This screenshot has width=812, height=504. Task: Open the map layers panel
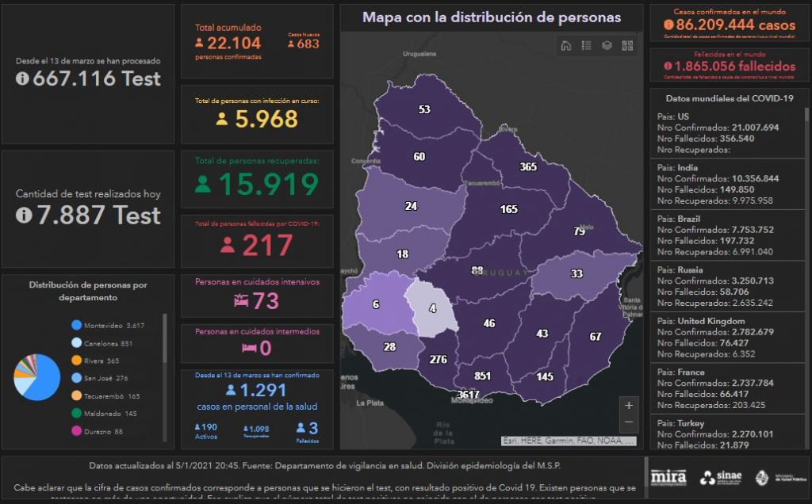point(607,46)
